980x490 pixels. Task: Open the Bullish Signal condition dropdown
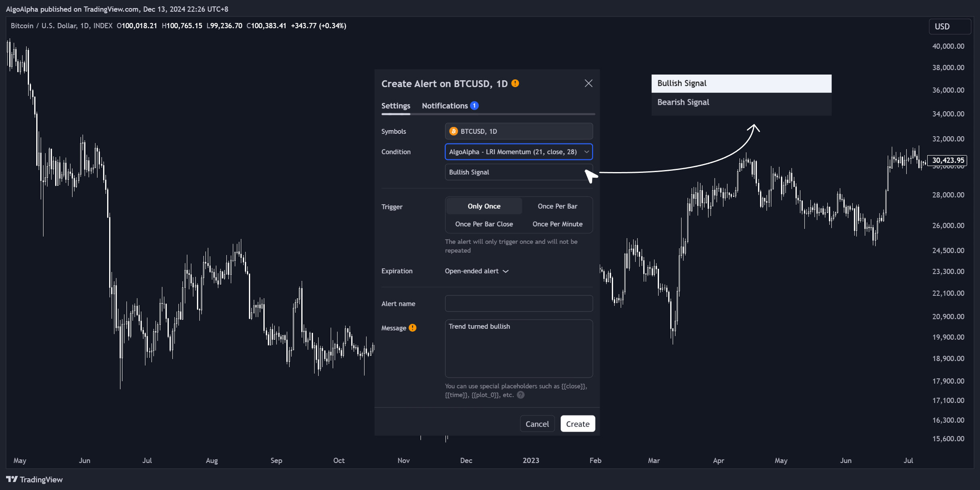[519, 172]
